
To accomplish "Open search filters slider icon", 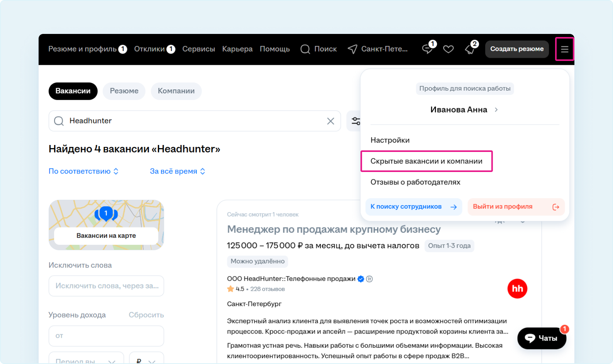I will point(356,121).
